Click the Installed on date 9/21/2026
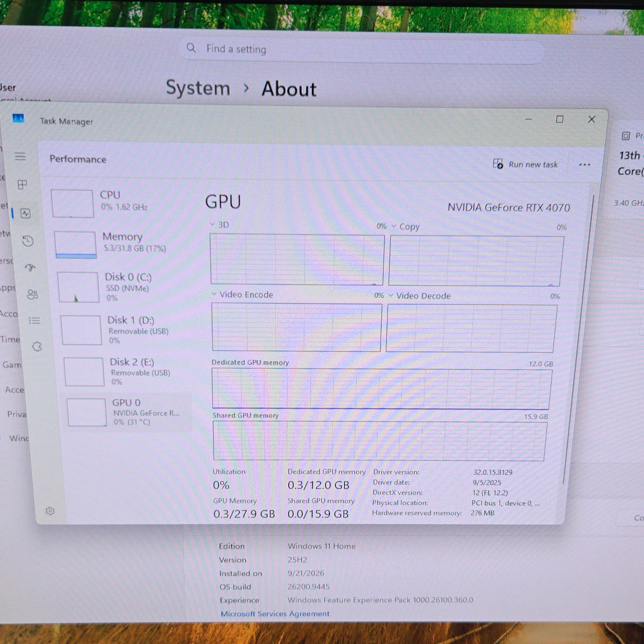The height and width of the screenshot is (644, 644). click(x=306, y=573)
